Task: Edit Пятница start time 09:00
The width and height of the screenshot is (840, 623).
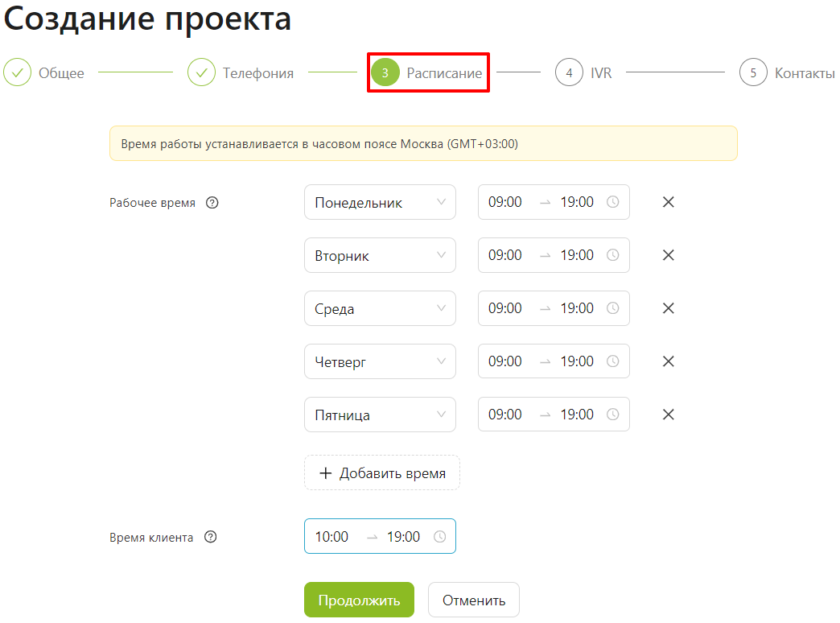Action: (x=504, y=415)
